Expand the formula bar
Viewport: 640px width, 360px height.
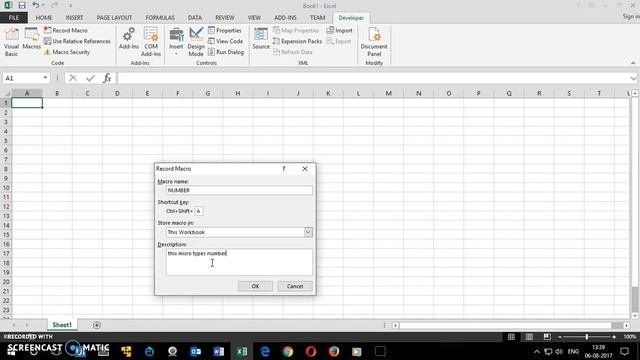633,78
